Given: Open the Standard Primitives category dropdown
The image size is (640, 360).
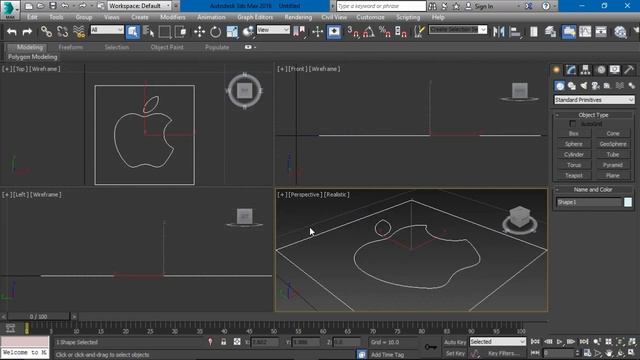Looking at the screenshot, I should click(594, 100).
